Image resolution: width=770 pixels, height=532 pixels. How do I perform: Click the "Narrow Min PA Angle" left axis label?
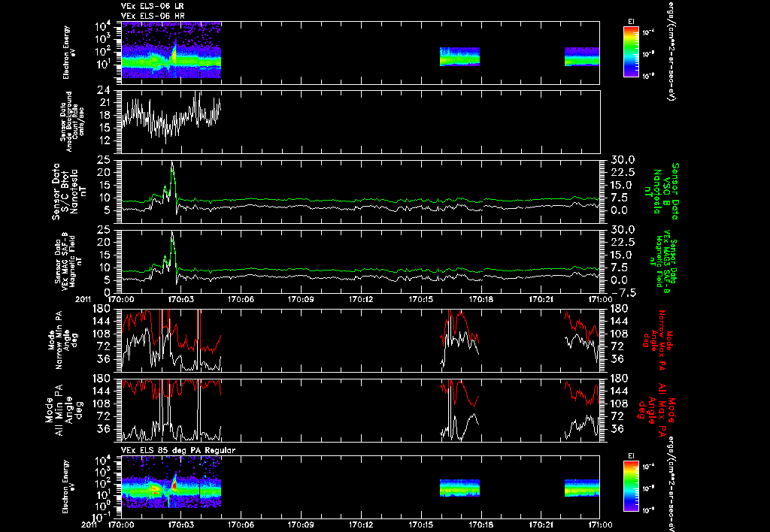62,339
